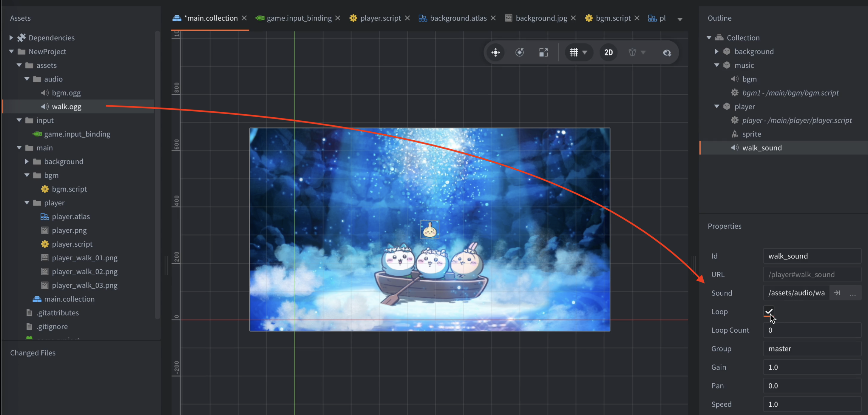Collapse the music game object in Outline

click(x=717, y=65)
